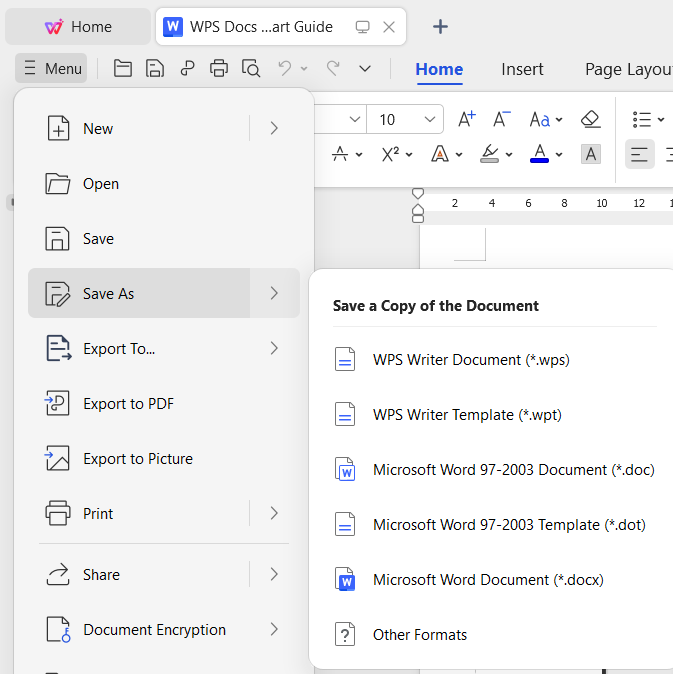Switch to the Home ribbon tab
The width and height of the screenshot is (673, 674).
(439, 69)
